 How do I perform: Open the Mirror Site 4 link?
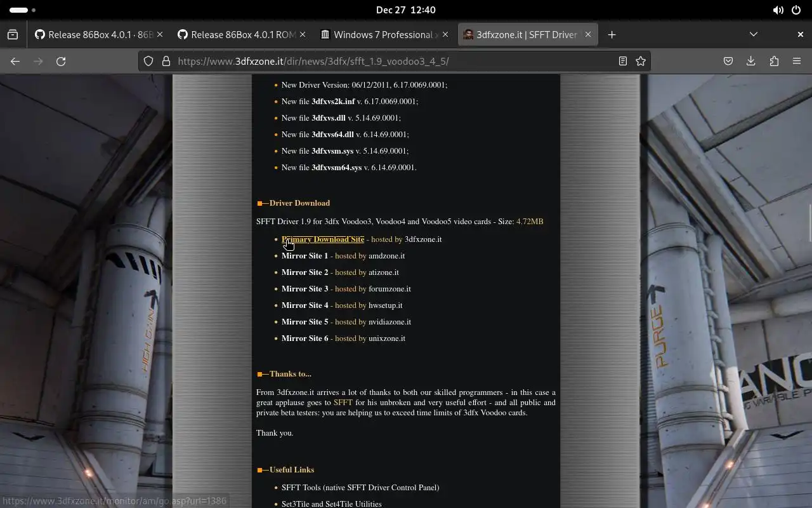(305, 305)
